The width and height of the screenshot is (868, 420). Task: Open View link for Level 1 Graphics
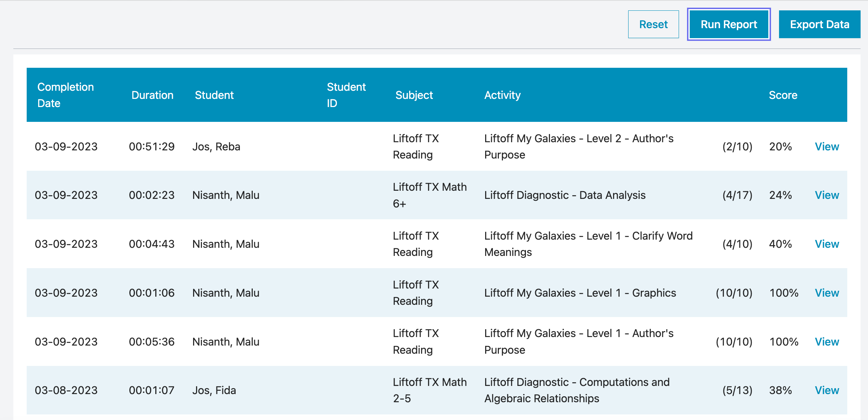click(827, 293)
